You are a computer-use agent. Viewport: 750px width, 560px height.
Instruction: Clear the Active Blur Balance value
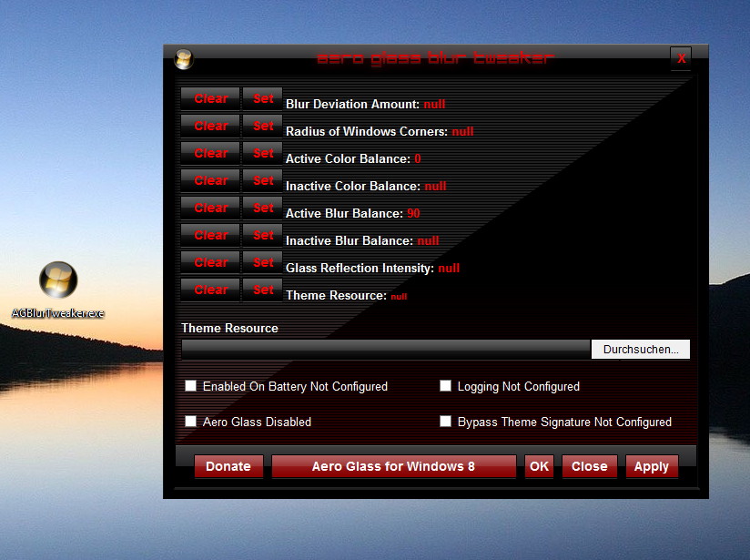(x=210, y=208)
